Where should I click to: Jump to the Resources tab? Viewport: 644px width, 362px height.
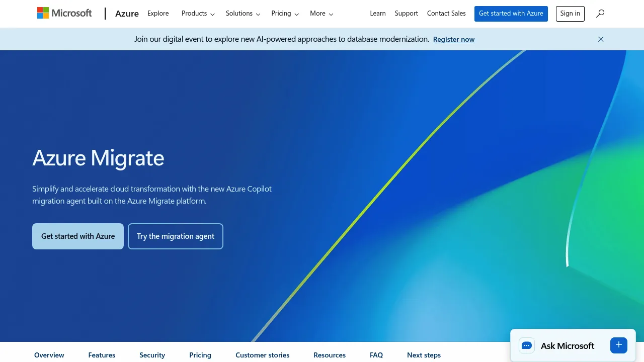pyautogui.click(x=330, y=355)
